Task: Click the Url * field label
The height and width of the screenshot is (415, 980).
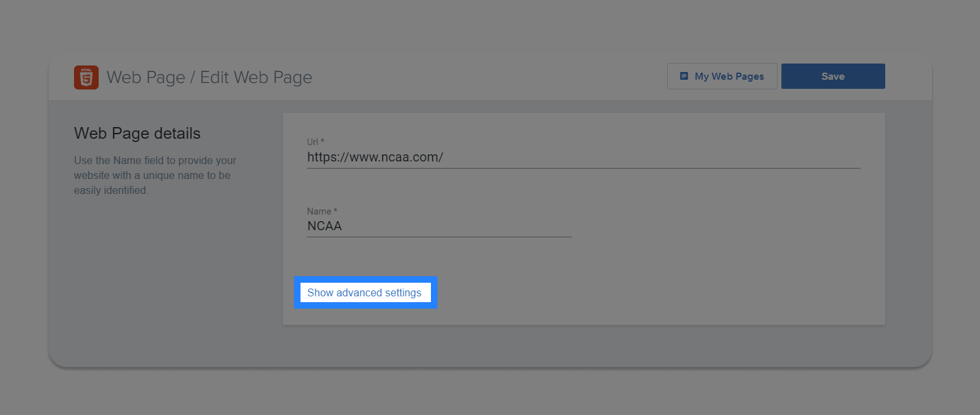Action: point(315,141)
